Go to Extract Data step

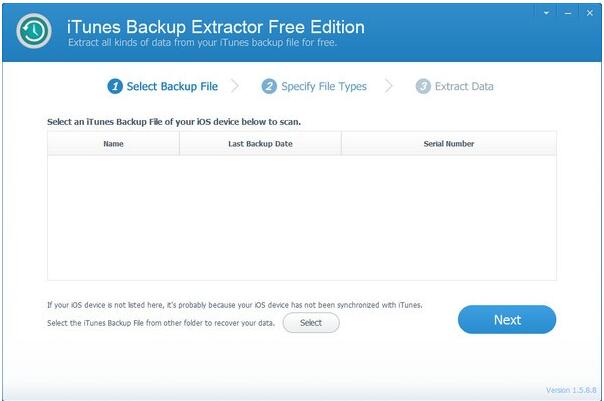[464, 86]
